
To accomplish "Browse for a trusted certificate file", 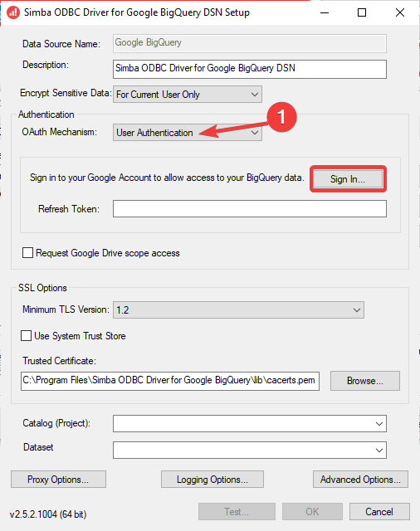I will coord(365,381).
